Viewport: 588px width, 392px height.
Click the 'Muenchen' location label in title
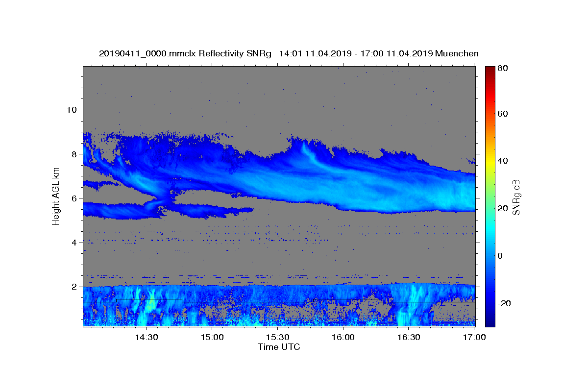(x=457, y=53)
